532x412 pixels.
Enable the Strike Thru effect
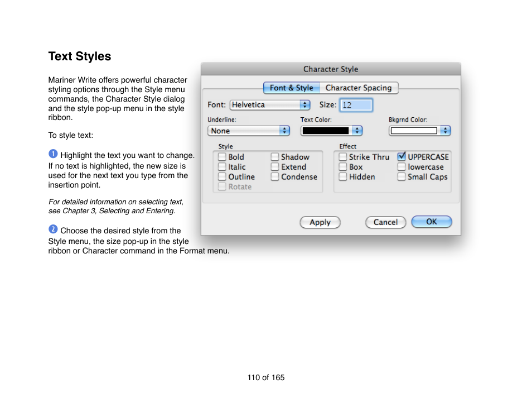click(x=343, y=157)
